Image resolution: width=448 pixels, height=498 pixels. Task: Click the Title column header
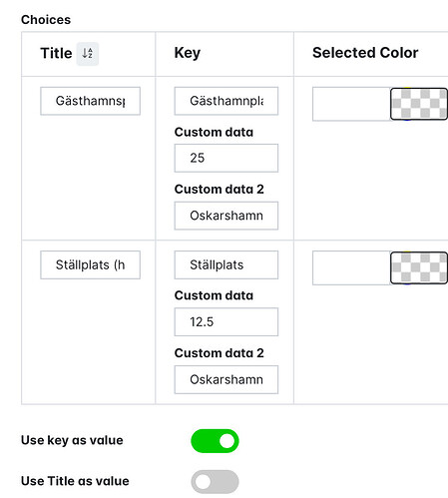pyautogui.click(x=56, y=53)
